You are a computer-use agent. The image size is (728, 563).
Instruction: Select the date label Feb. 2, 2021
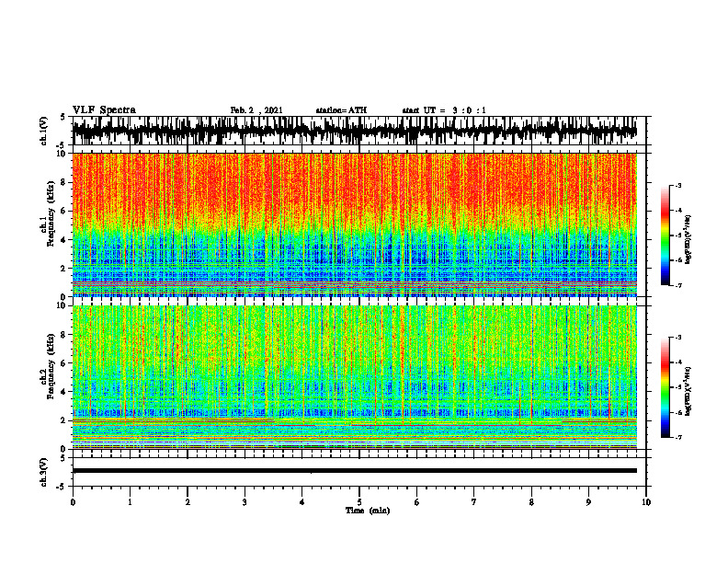tap(256, 110)
